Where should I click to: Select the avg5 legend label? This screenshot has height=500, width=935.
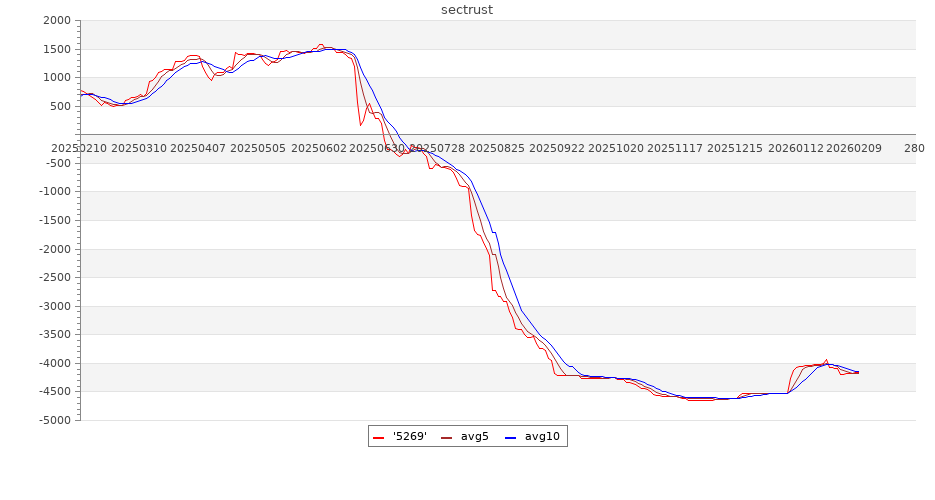point(474,436)
